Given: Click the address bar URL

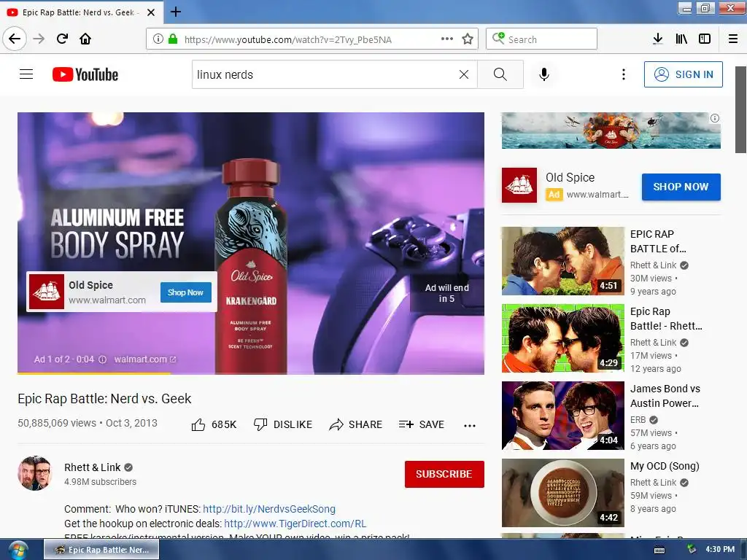Looking at the screenshot, I should pyautogui.click(x=287, y=39).
